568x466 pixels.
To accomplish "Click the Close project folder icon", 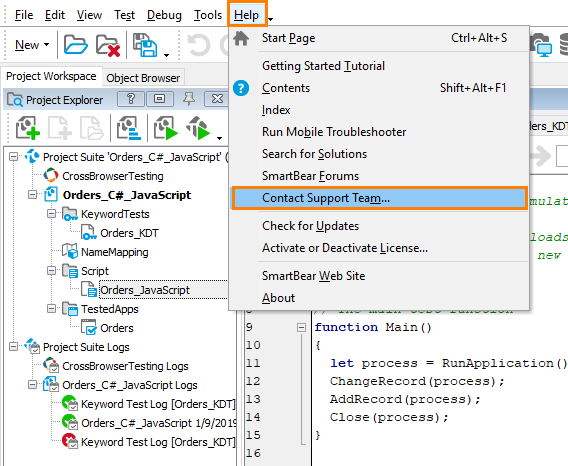I will click(x=108, y=45).
